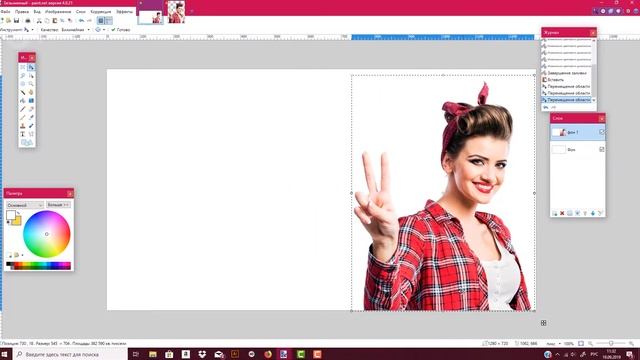
Task: Click the Windows search box in taskbar
Action: [x=71, y=354]
